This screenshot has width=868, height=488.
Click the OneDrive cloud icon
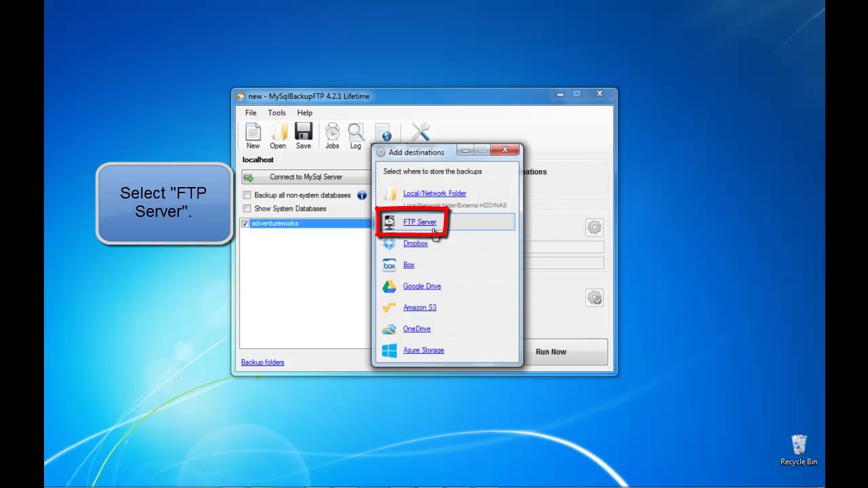(389, 329)
